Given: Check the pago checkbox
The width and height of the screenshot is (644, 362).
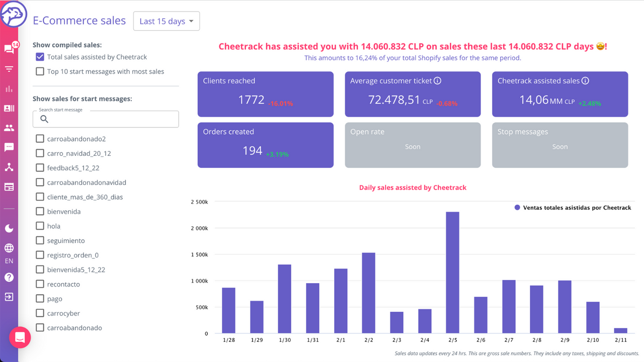Looking at the screenshot, I should tap(40, 299).
